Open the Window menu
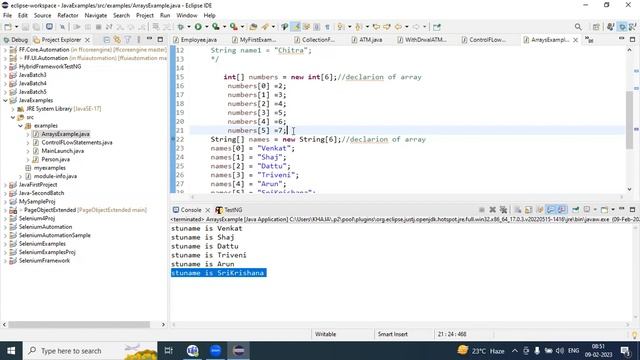The image size is (640, 360). click(187, 16)
